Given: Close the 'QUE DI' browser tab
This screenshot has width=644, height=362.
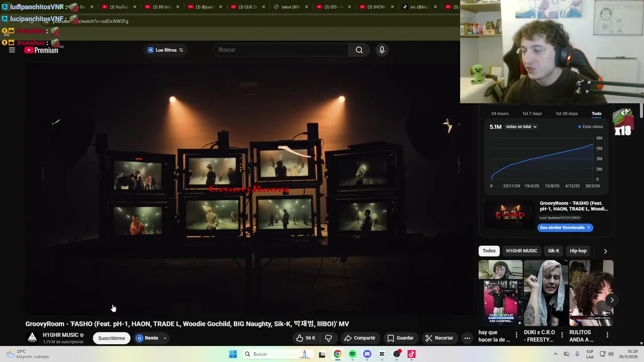Looking at the screenshot, I should coord(263,7).
